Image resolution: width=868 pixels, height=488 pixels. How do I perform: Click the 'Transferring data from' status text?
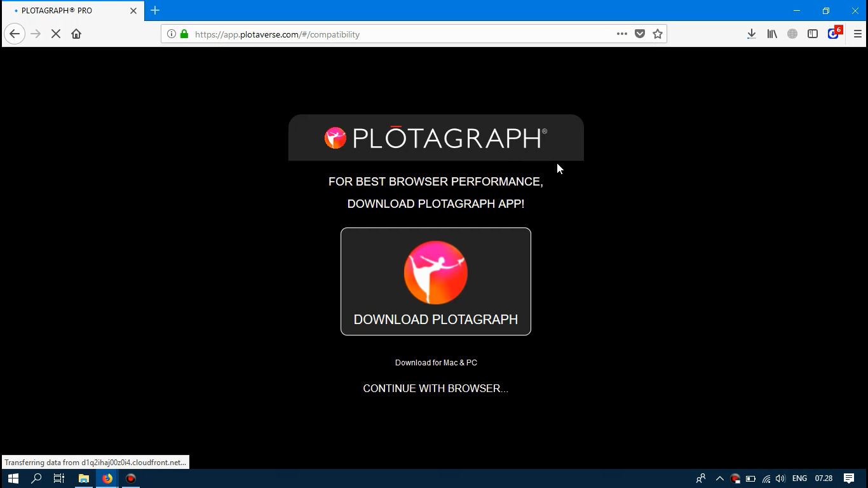(x=95, y=463)
